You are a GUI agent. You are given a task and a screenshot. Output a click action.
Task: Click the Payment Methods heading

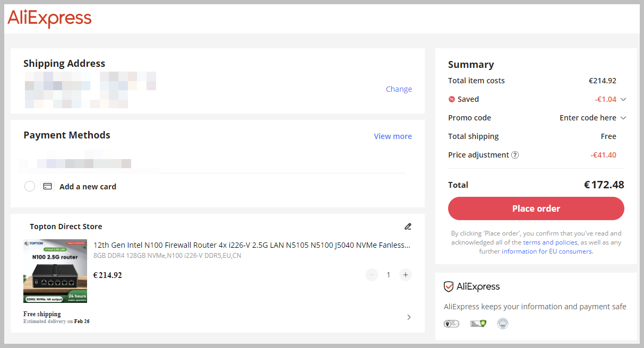pyautogui.click(x=67, y=135)
